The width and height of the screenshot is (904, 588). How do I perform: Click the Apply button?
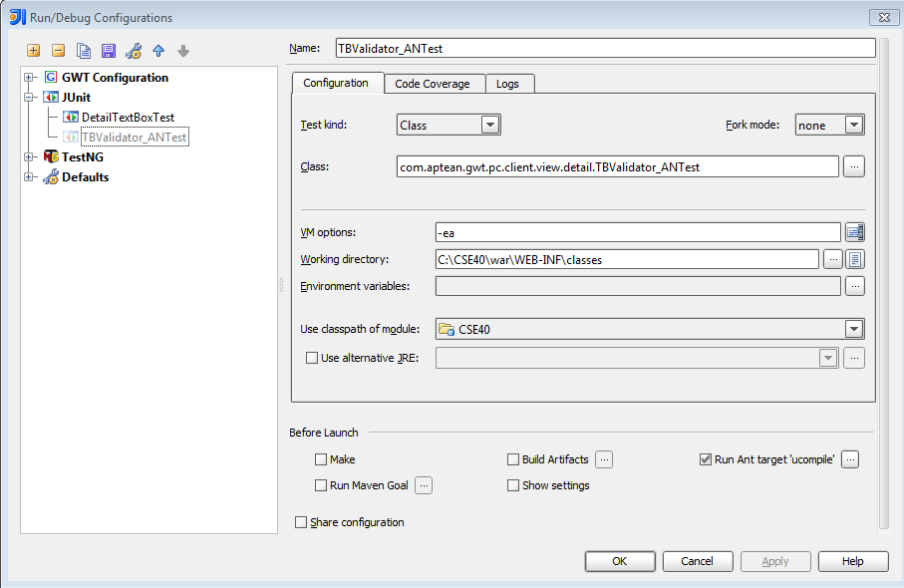tap(775, 561)
